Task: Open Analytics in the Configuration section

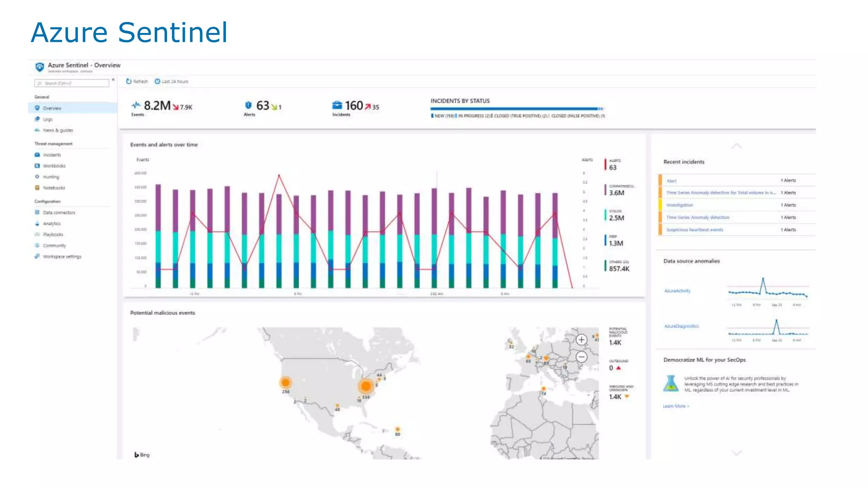Action: (x=52, y=224)
